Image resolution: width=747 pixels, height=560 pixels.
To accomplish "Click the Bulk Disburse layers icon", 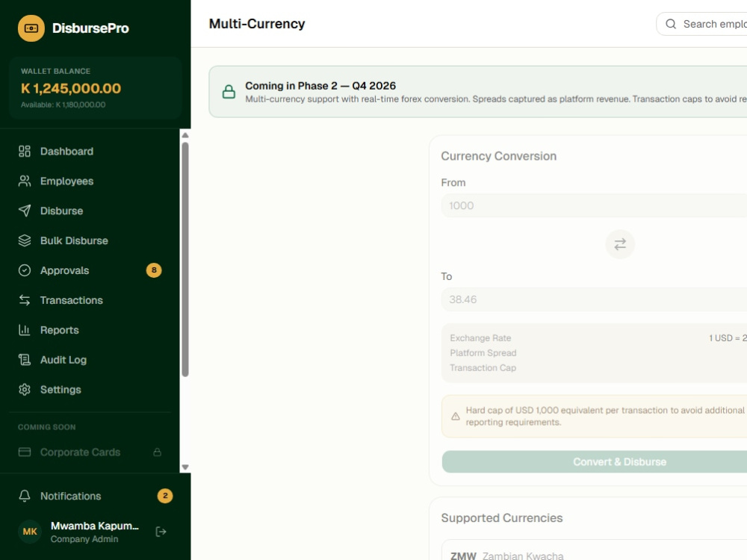I will point(25,240).
